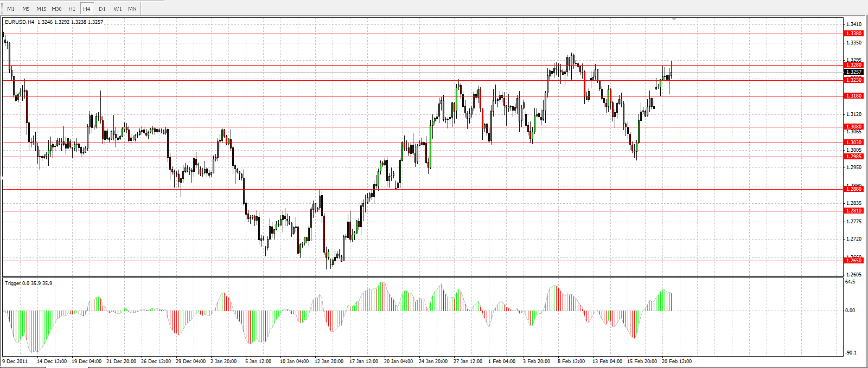Click the 1.2720 price axis value
This screenshot has height=368, width=868.
pyautogui.click(x=854, y=239)
